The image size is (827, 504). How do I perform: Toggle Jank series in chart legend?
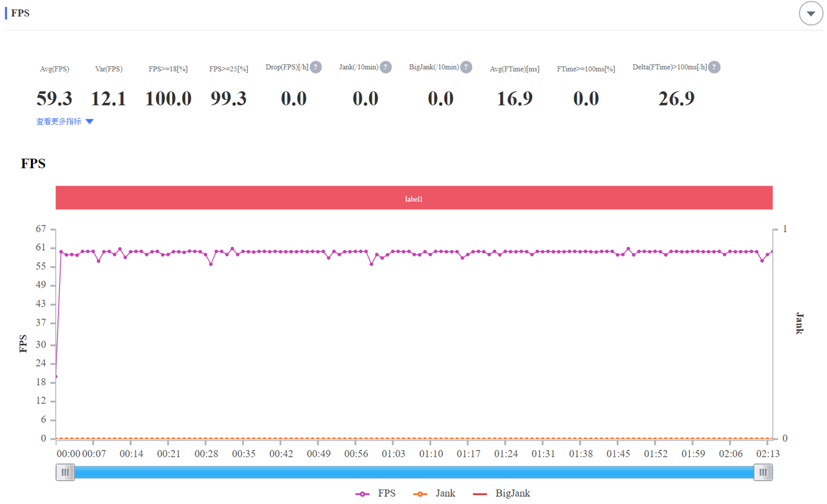point(445,493)
